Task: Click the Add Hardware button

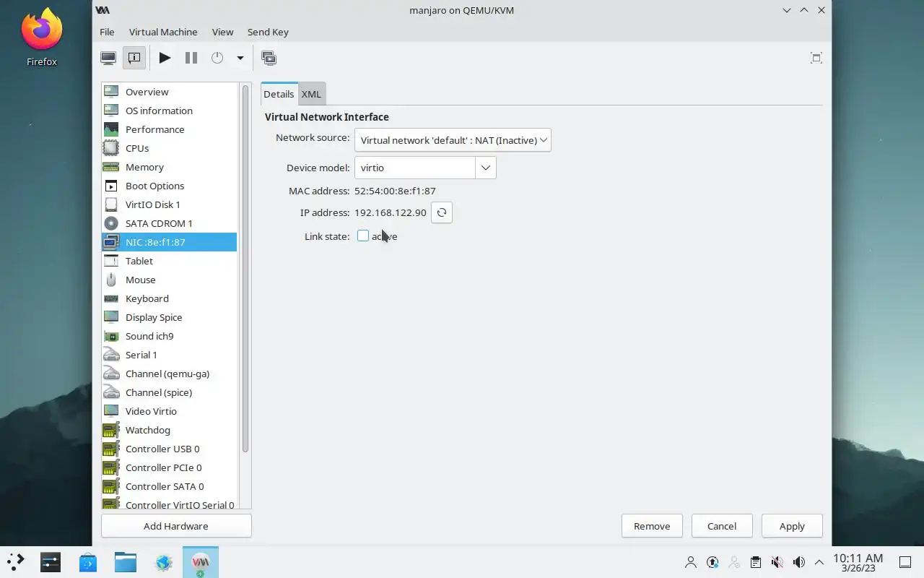Action: click(176, 526)
